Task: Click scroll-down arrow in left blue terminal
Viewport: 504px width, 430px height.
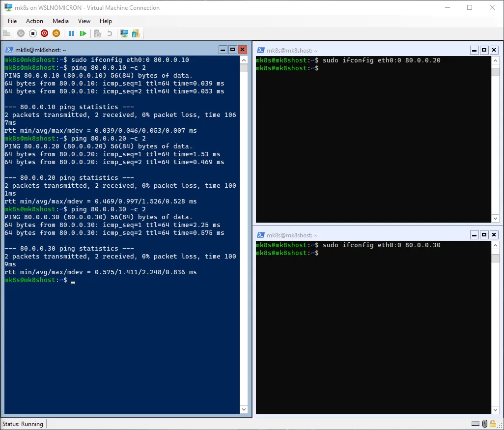Action: 244,409
